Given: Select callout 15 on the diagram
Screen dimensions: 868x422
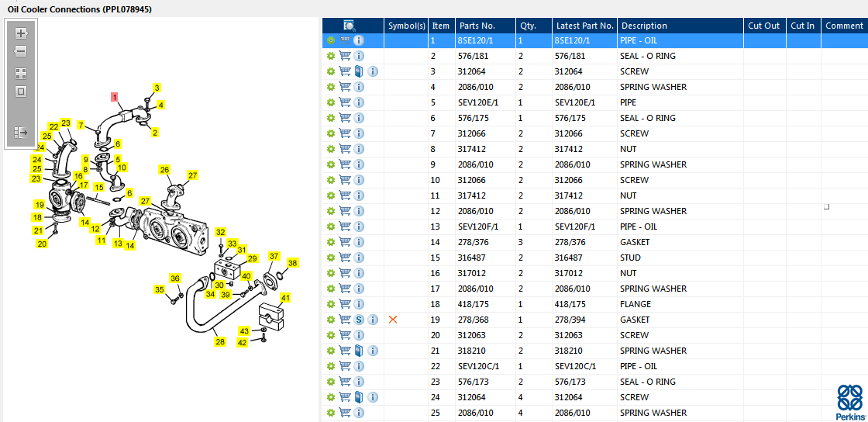Looking at the screenshot, I should (x=98, y=188).
